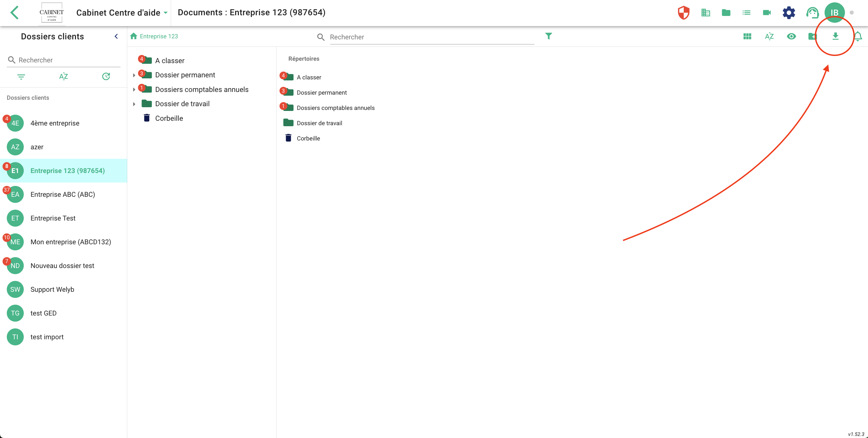The width and height of the screenshot is (868, 438).
Task: Sort the client dossiers alphabetically with AZ icon
Action: (x=63, y=77)
